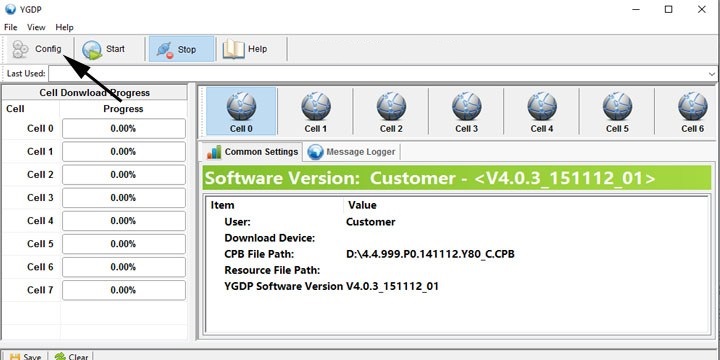This screenshot has width=720, height=360.
Task: Click the Cell column header
Action: click(x=15, y=109)
